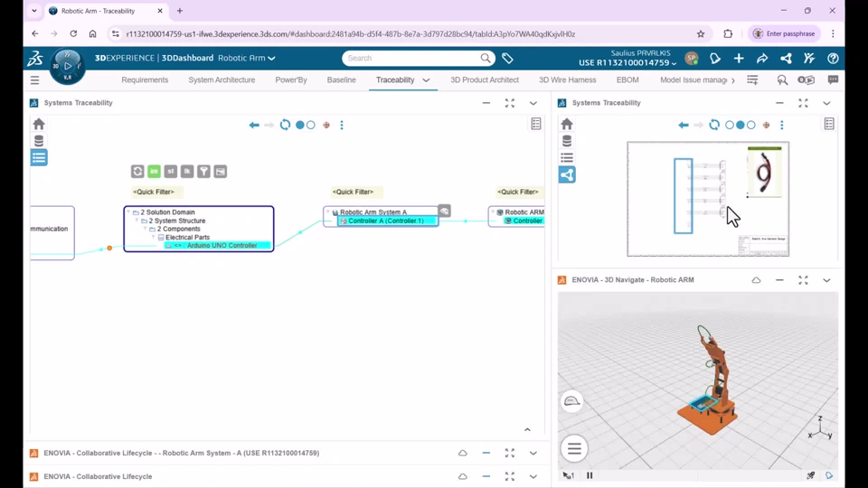Viewport: 868px width, 488px height.
Task: Open the user avatar SP profile icon
Action: tap(692, 58)
